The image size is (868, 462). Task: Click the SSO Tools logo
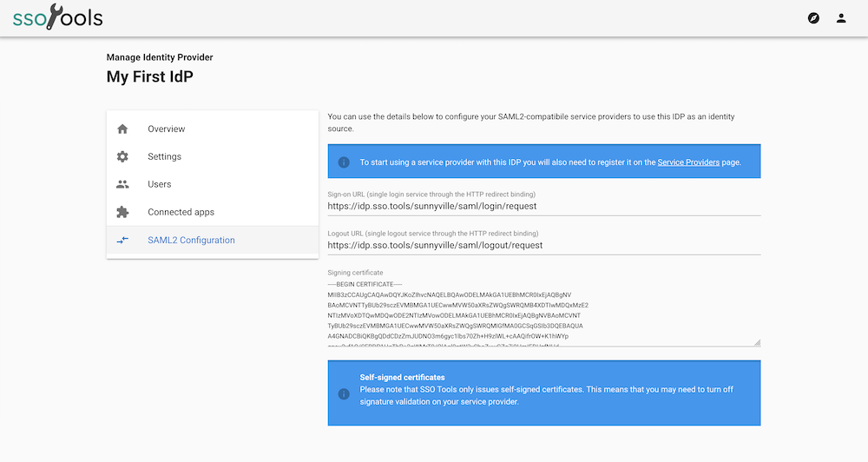point(57,17)
